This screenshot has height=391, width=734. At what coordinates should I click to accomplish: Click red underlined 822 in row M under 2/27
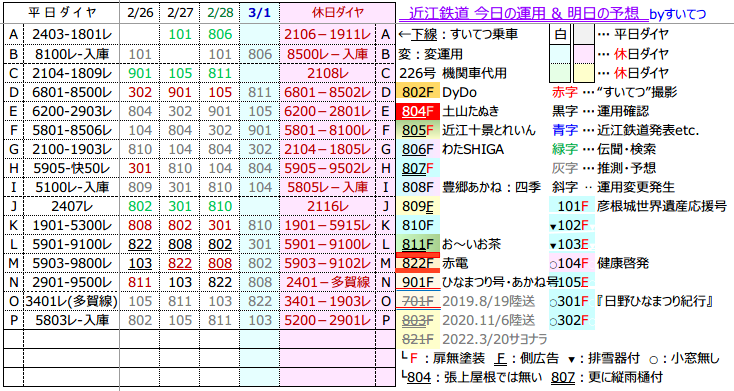coord(180,264)
